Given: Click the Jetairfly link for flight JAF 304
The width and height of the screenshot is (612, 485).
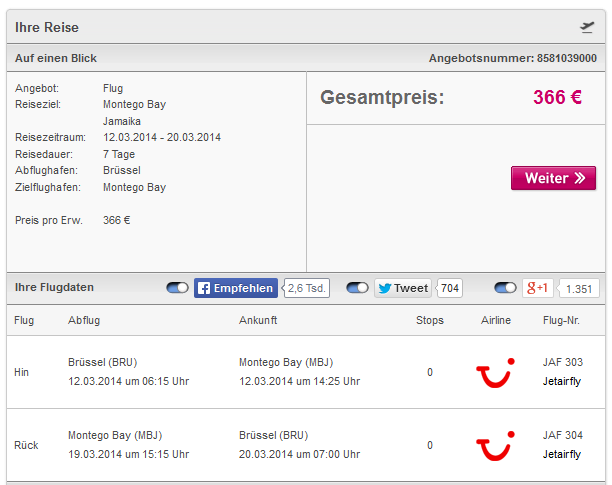Looking at the screenshot, I should (x=562, y=454).
